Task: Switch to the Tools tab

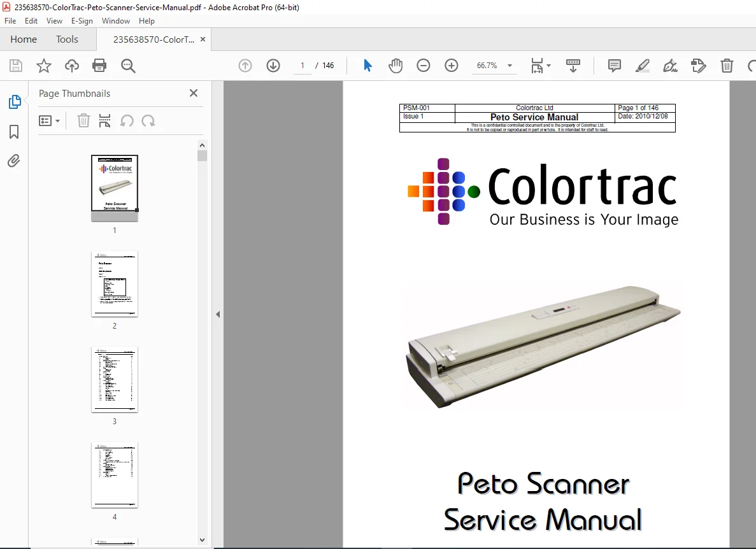Action: [x=67, y=39]
